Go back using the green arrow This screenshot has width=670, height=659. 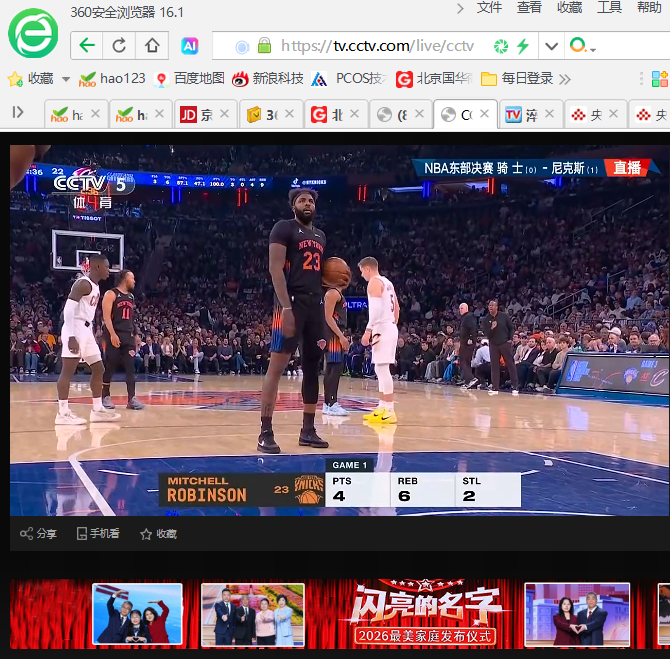pyautogui.click(x=87, y=45)
